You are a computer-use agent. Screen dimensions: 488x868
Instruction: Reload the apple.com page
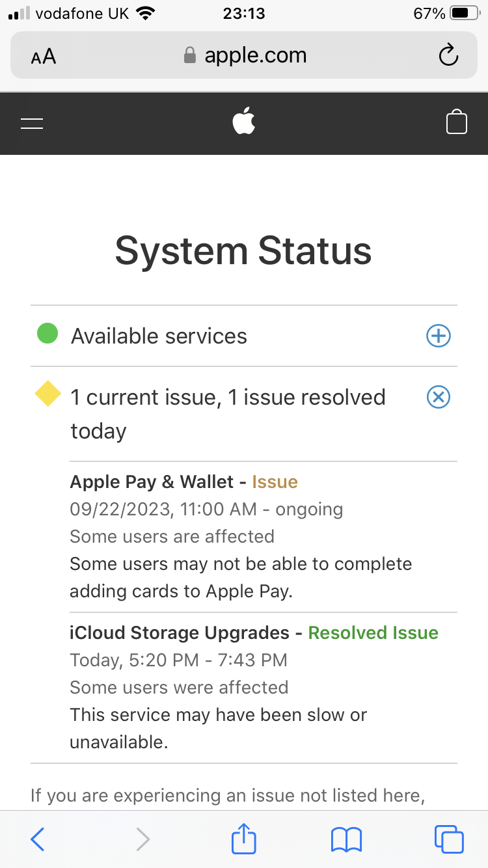448,55
